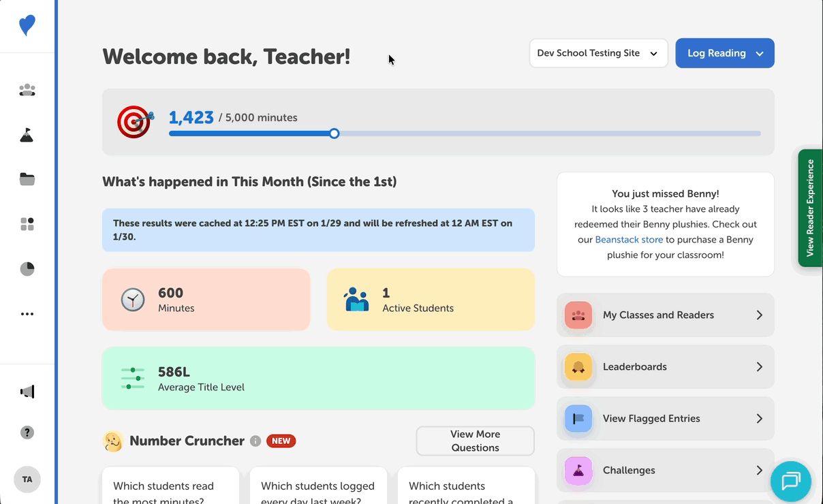Click the Beanstack heart logo
This screenshot has width=823, height=504.
[27, 26]
